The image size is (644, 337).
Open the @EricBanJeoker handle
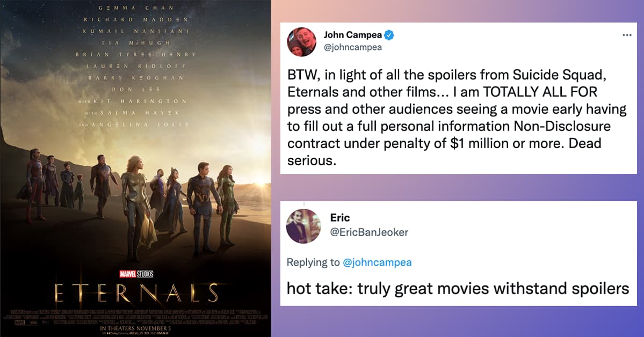[x=369, y=232]
